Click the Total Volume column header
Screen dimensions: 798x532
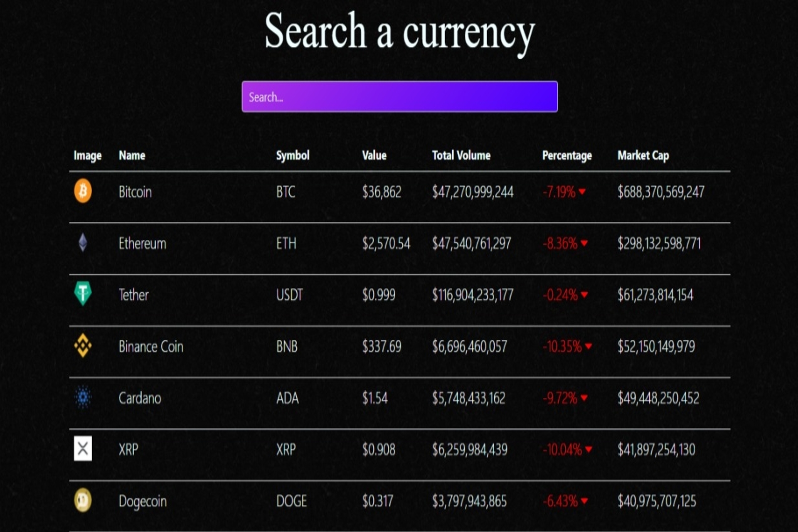click(461, 155)
